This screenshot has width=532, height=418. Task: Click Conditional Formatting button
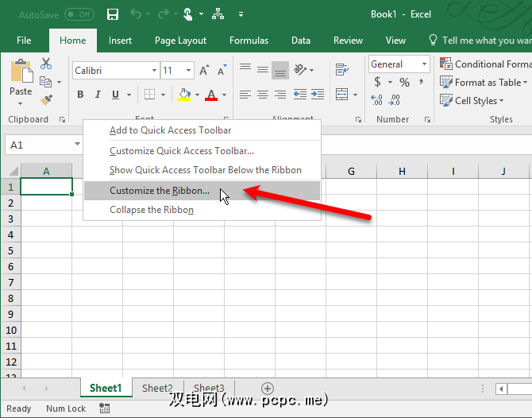[x=486, y=64]
